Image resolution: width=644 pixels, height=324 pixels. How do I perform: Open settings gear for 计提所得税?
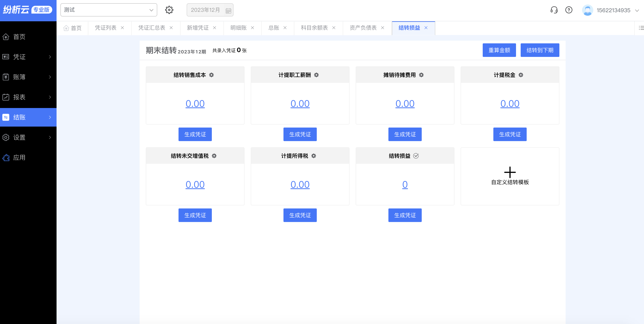[314, 156]
